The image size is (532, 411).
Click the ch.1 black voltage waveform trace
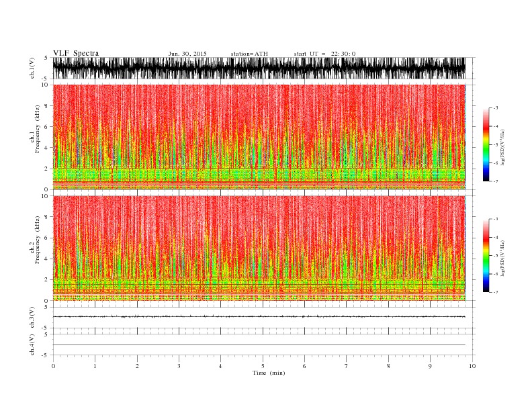click(259, 68)
